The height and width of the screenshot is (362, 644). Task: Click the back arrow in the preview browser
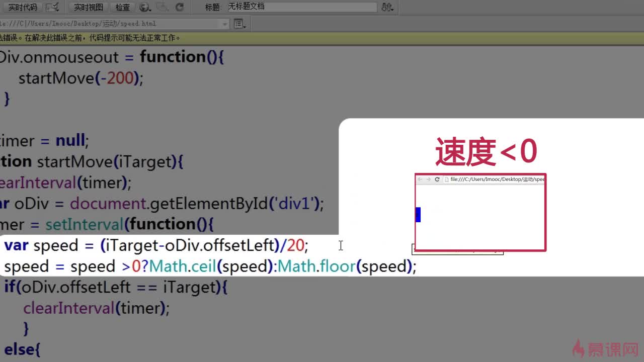coord(420,179)
